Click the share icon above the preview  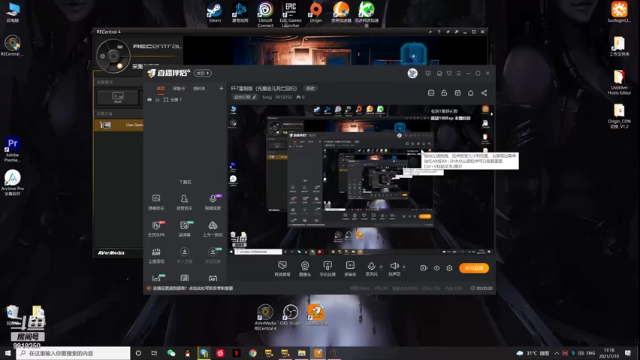click(x=484, y=93)
